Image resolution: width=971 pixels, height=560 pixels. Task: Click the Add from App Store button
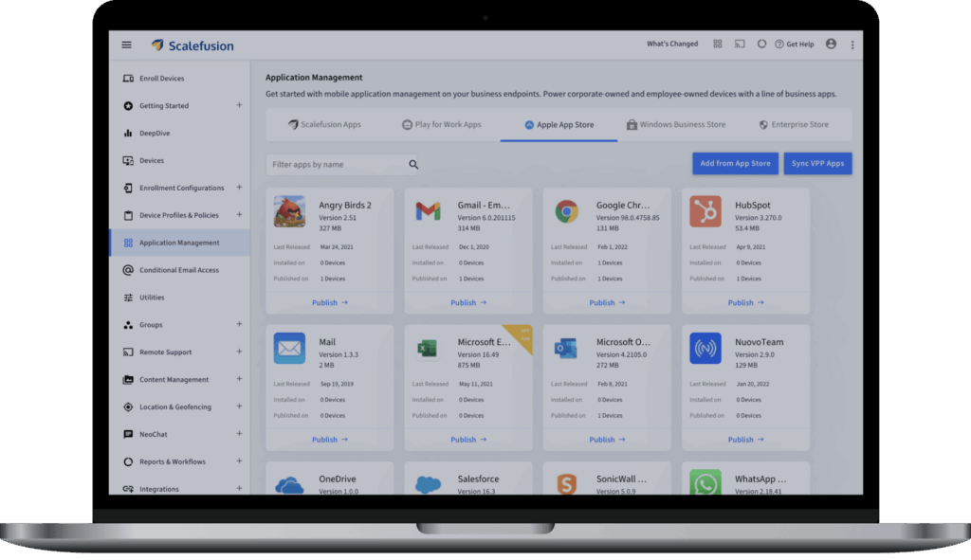click(735, 163)
